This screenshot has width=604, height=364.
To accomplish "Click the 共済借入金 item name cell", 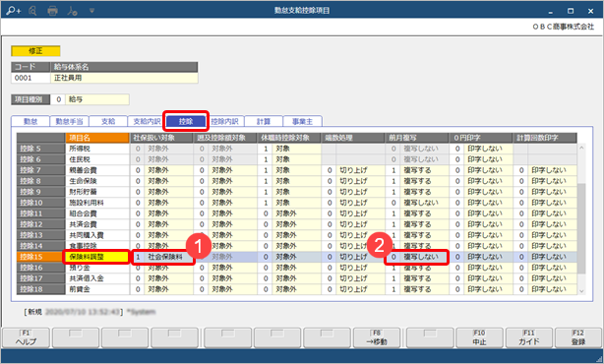I will pos(97,278).
